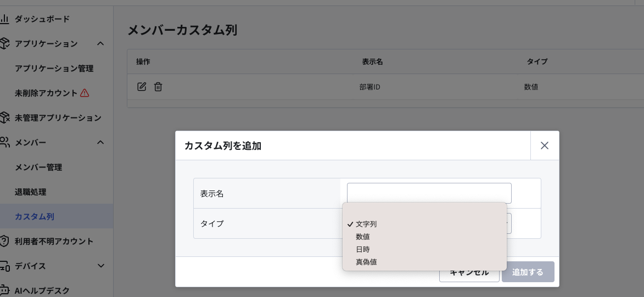This screenshot has height=297, width=644.
Task: Collapse the メンバー section chevron
Action: tap(100, 142)
